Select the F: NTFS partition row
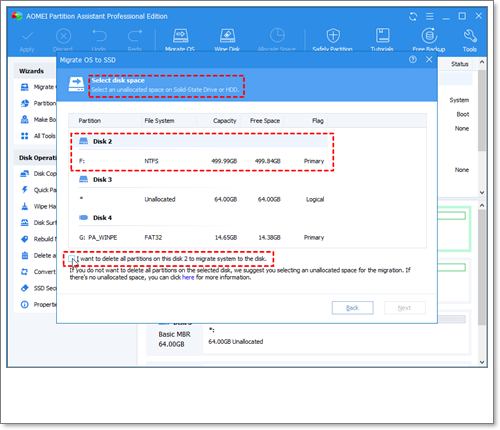The image size is (500, 430). coord(202,161)
